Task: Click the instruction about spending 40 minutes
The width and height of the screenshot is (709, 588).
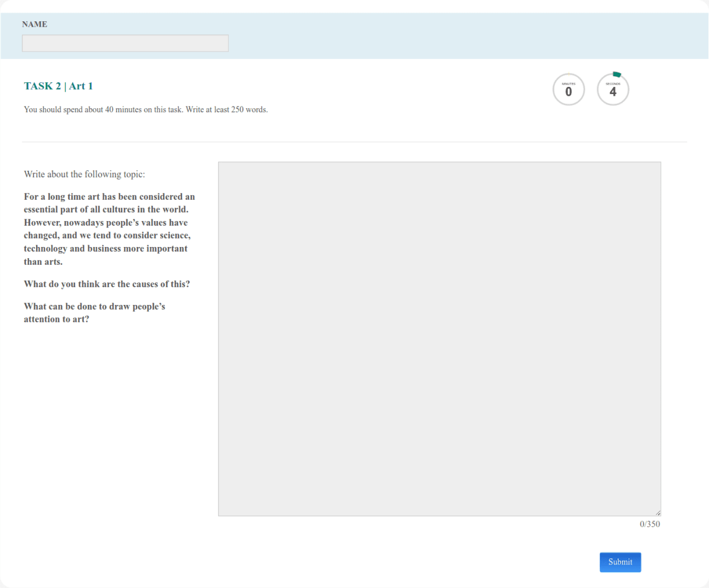Action: coord(145,109)
